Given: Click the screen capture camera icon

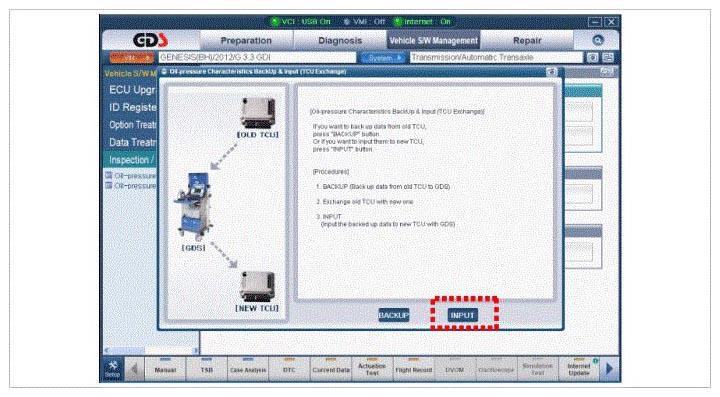Looking at the screenshot, I should click(x=593, y=57).
